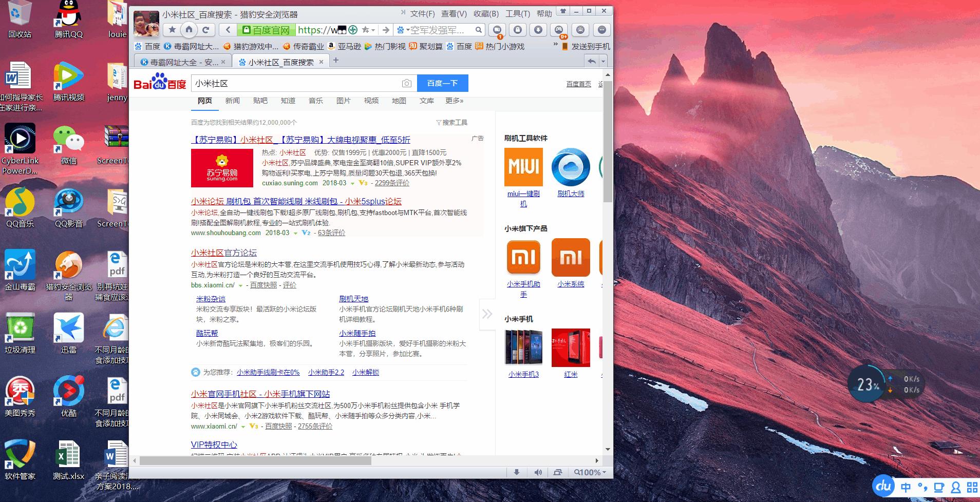Click the 百度首页 link
The width and height of the screenshot is (980, 502).
578,84
